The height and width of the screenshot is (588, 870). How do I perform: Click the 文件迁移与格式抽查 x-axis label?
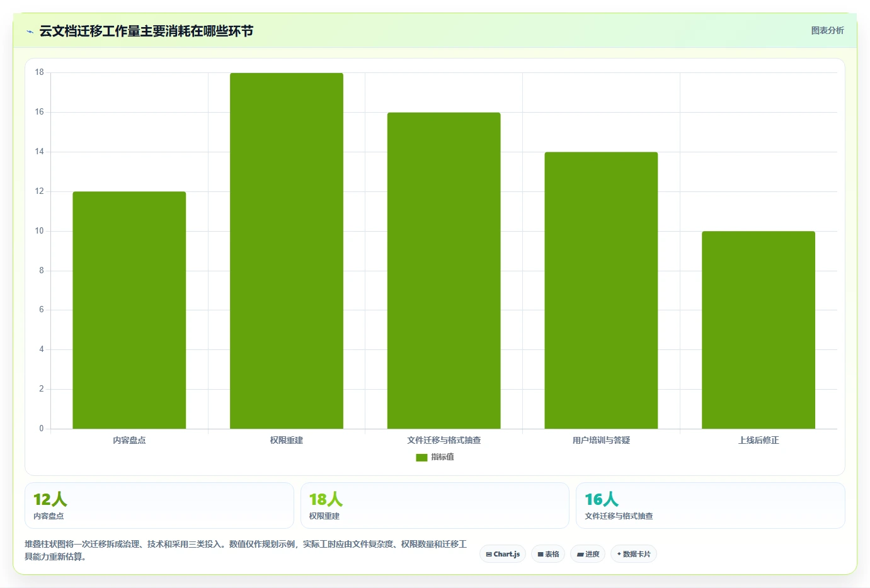[x=444, y=440]
